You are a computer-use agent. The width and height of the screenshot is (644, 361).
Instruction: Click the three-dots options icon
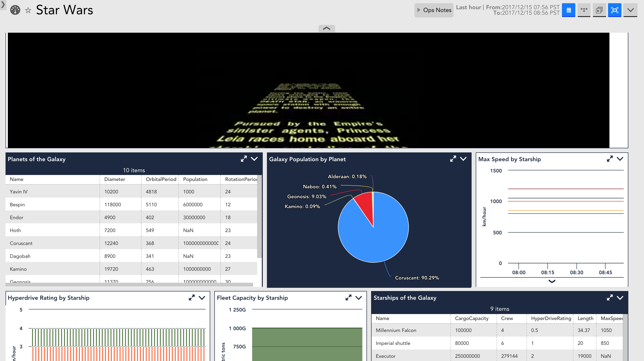click(584, 10)
